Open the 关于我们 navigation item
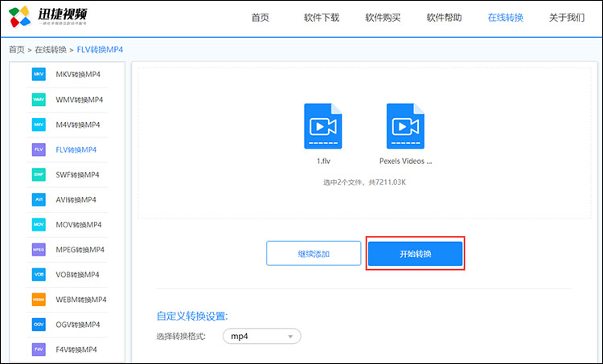The image size is (603, 364). [x=566, y=18]
